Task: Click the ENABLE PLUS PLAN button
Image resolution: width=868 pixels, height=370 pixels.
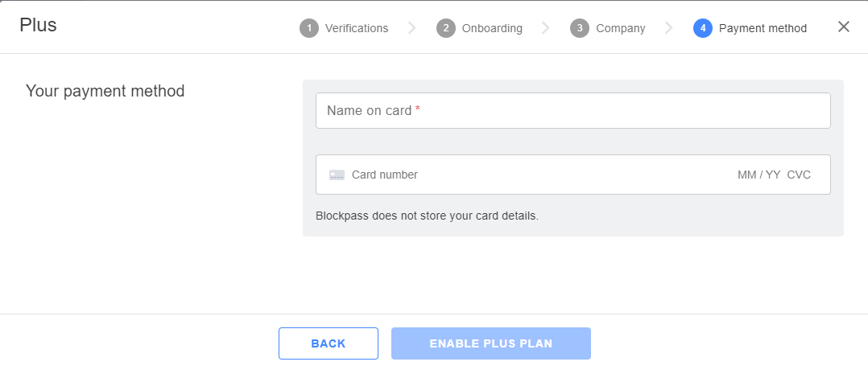Action: click(491, 343)
